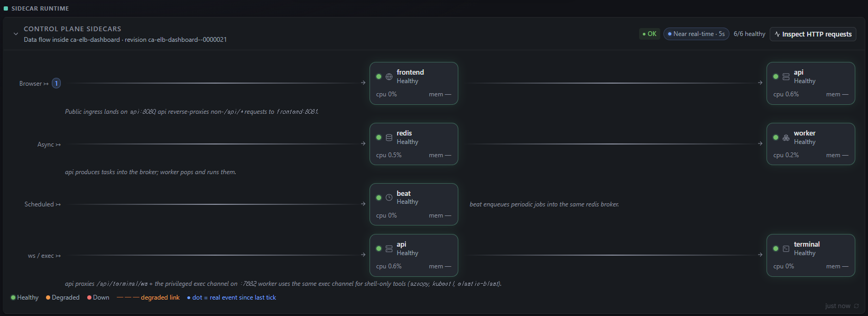Screen dimensions: 868x316
Task: Click the green status dot on beat
Action: pos(378,197)
